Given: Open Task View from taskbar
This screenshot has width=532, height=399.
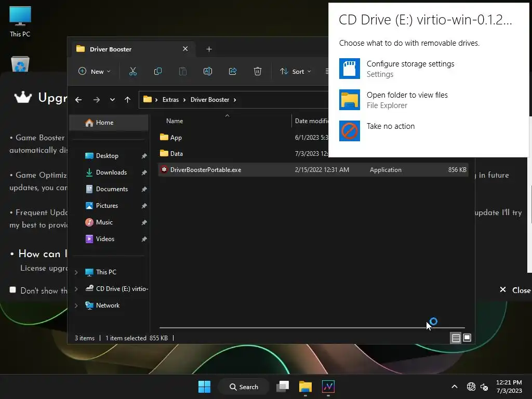Looking at the screenshot, I should pos(282,387).
